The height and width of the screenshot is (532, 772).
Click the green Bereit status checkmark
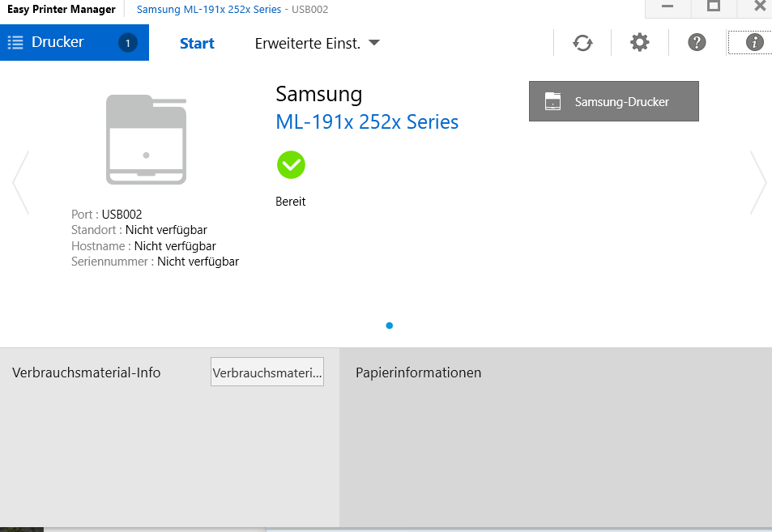(291, 165)
